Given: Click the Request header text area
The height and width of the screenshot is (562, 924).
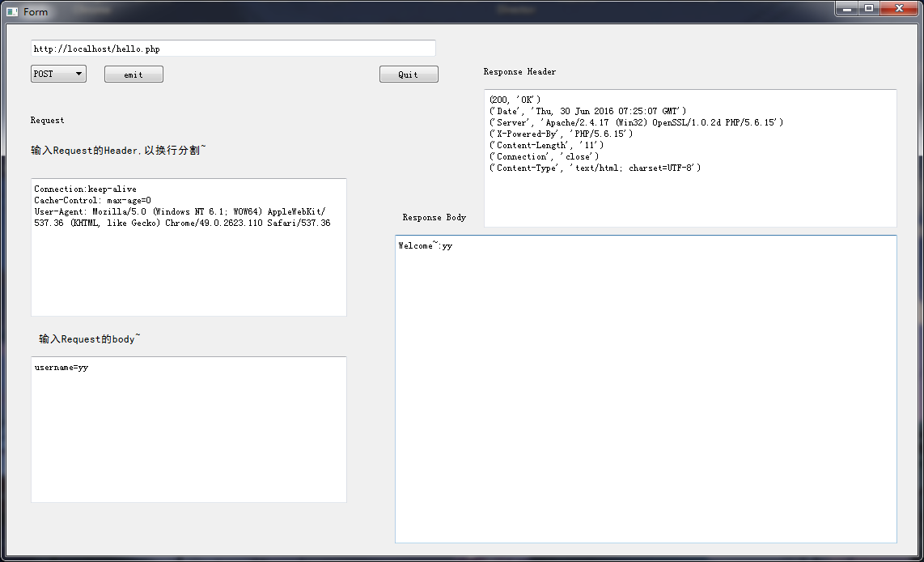Looking at the screenshot, I should pos(189,247).
